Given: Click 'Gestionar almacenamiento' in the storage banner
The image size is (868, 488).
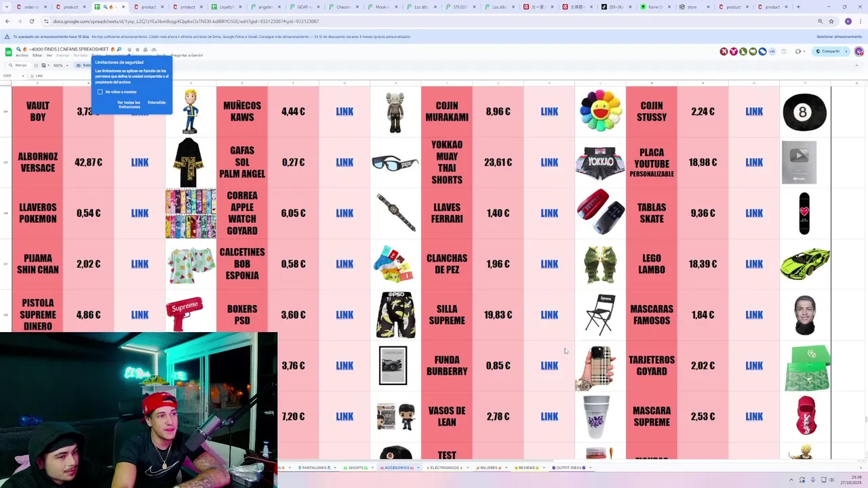Looking at the screenshot, I should click(839, 37).
